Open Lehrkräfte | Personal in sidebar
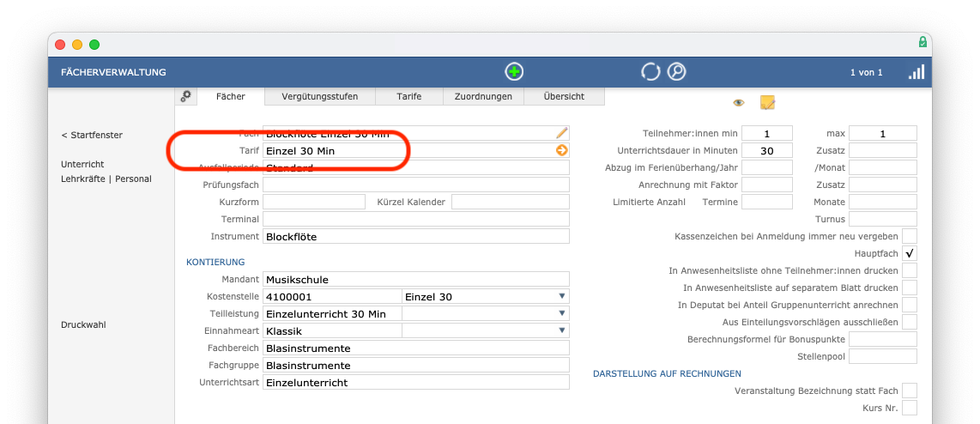The image size is (980, 424). click(106, 179)
